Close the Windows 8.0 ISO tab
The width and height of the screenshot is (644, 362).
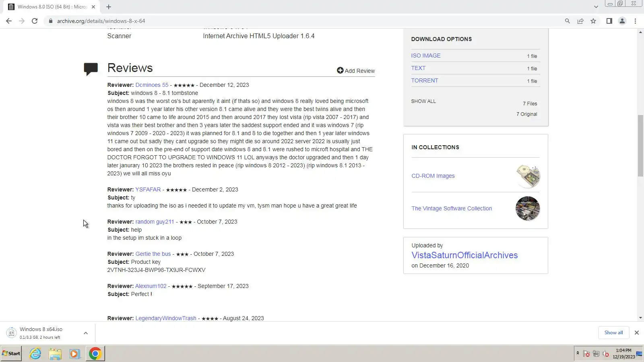click(93, 7)
